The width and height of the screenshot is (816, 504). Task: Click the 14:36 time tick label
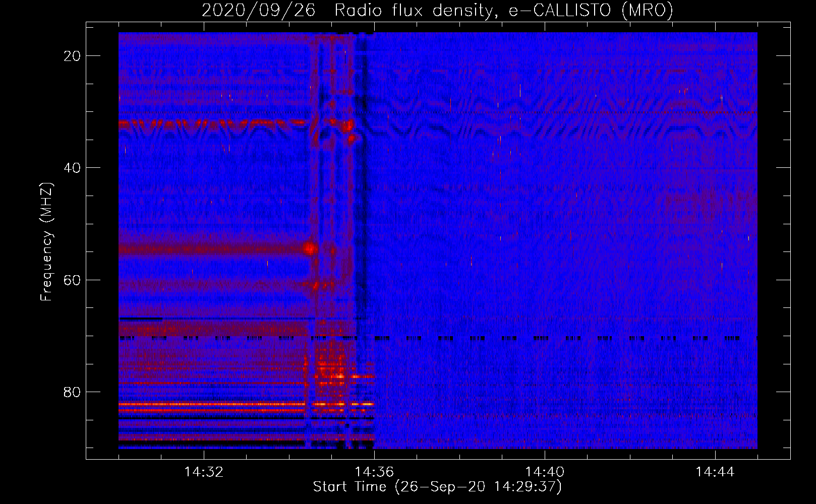point(374,472)
